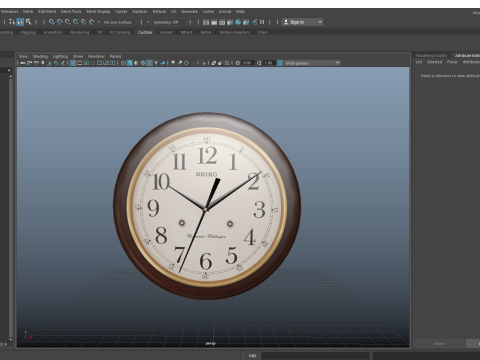Toggle X-ray display in viewport
Screen dimensions: 480x360
[x=213, y=63]
